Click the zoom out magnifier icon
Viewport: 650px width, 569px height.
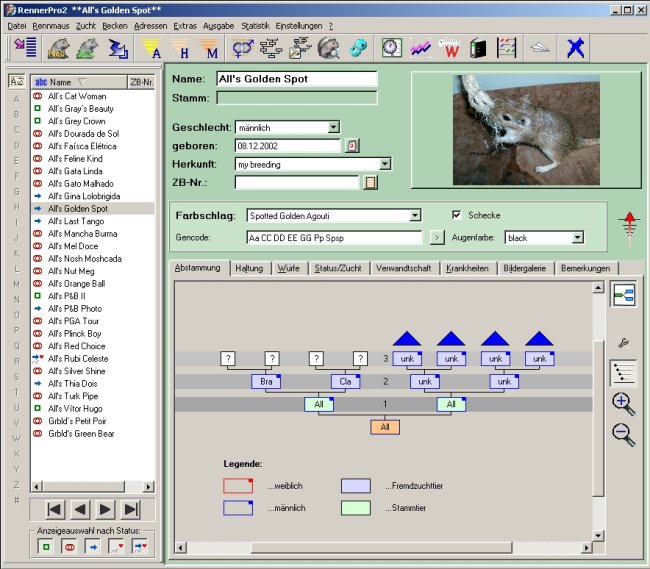622,434
